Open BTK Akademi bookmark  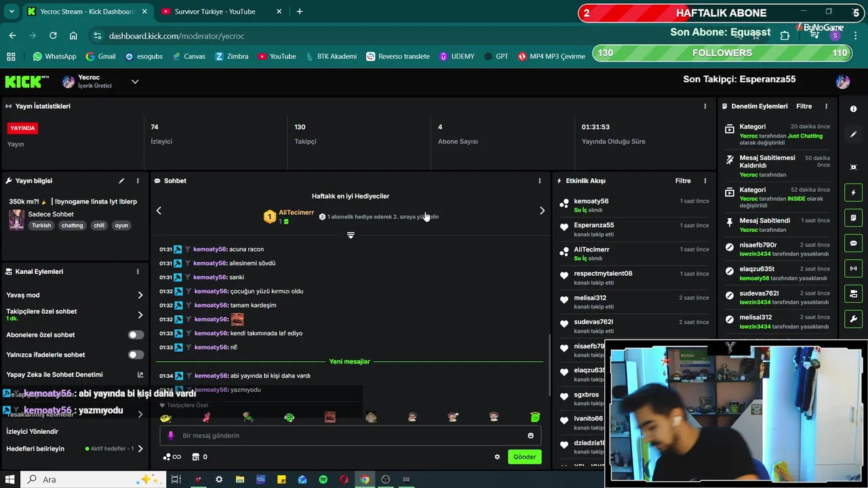331,56
